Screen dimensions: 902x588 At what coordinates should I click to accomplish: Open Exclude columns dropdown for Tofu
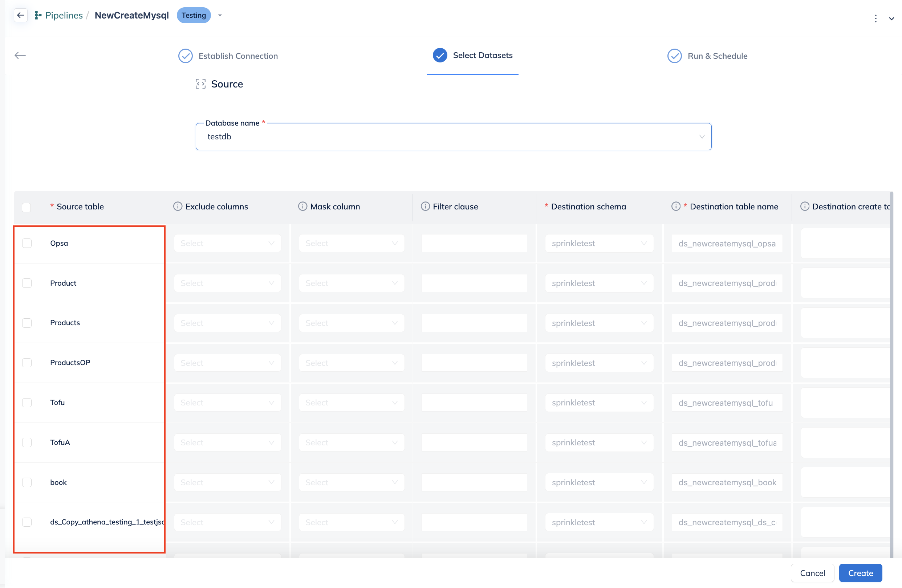227,403
